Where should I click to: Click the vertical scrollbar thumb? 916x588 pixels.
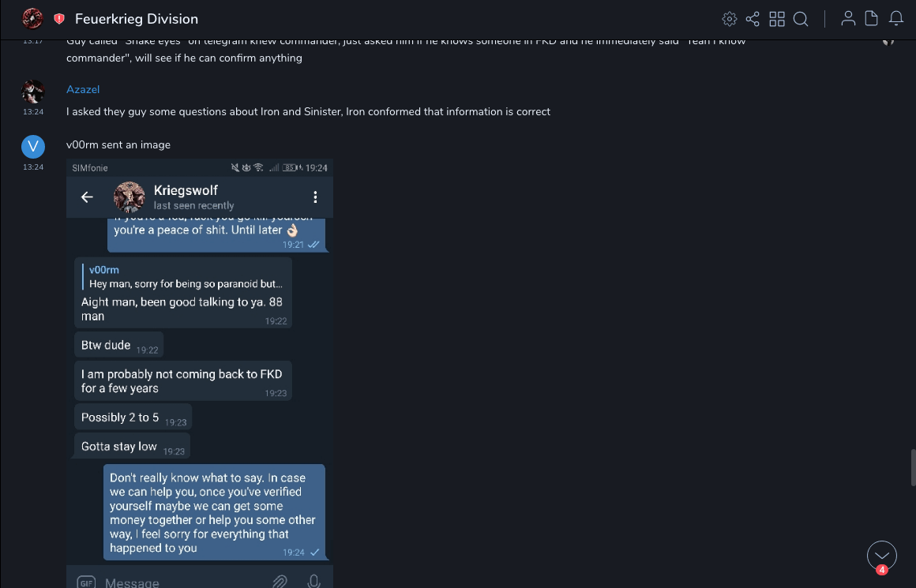click(x=913, y=466)
